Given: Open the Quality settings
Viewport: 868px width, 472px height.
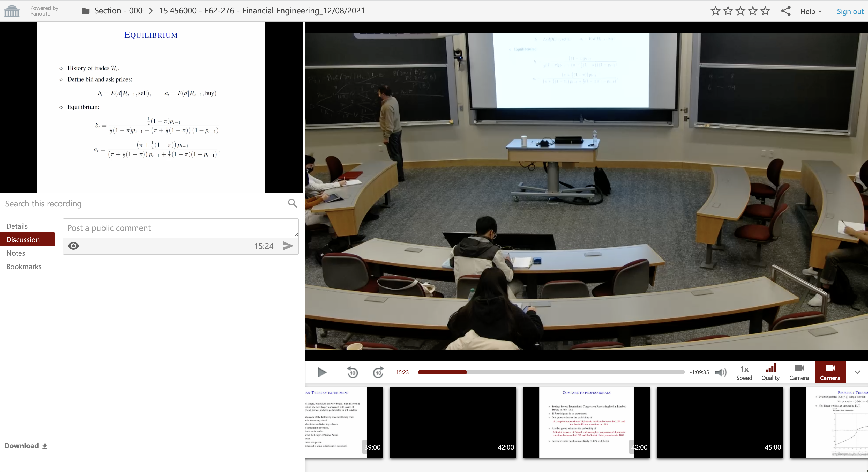Looking at the screenshot, I should [770, 372].
